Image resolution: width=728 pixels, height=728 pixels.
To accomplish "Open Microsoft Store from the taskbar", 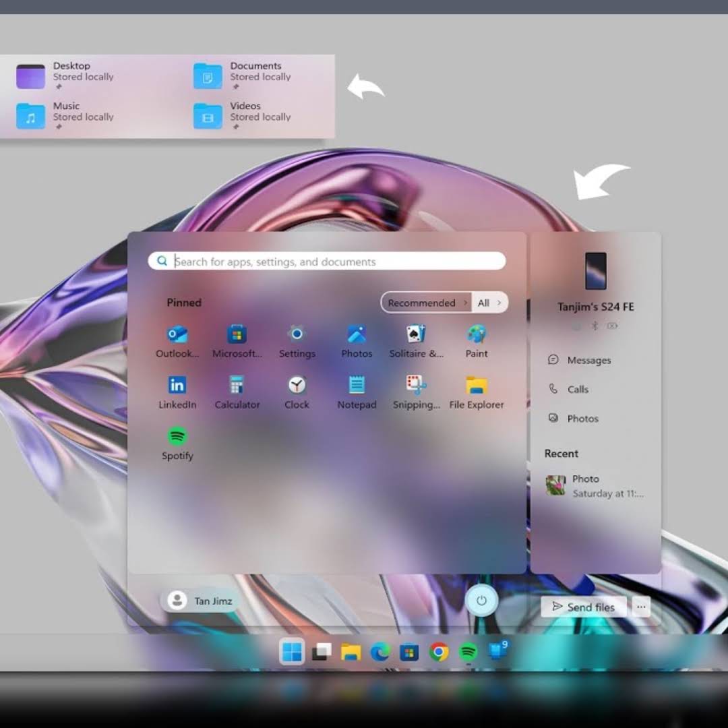I will 410,652.
